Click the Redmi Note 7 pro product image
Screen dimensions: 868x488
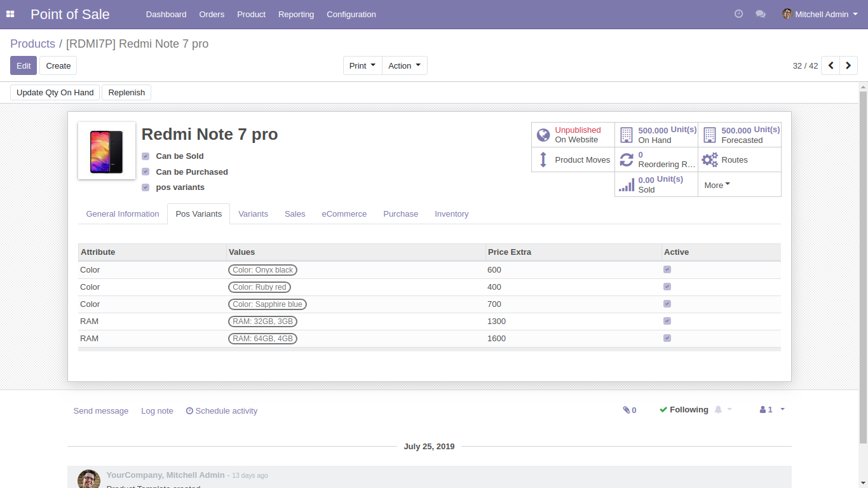coord(107,151)
